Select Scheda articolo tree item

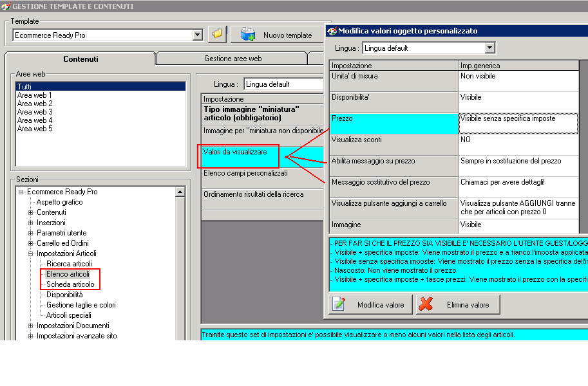point(70,284)
